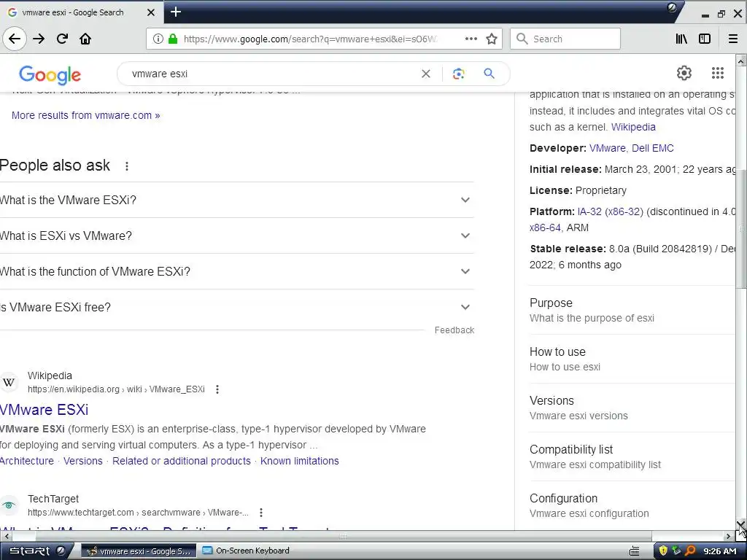
Task: Open the Wikipedia link in knowledge panel
Action: [633, 127]
